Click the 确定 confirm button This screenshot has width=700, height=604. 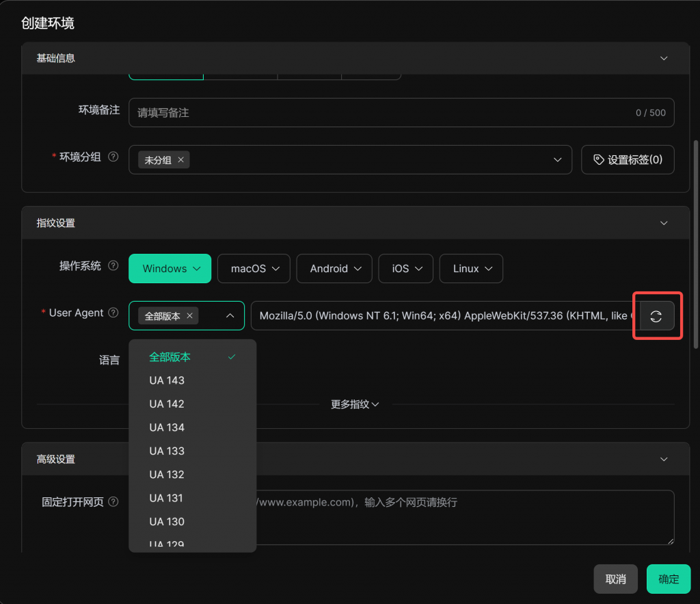668,579
